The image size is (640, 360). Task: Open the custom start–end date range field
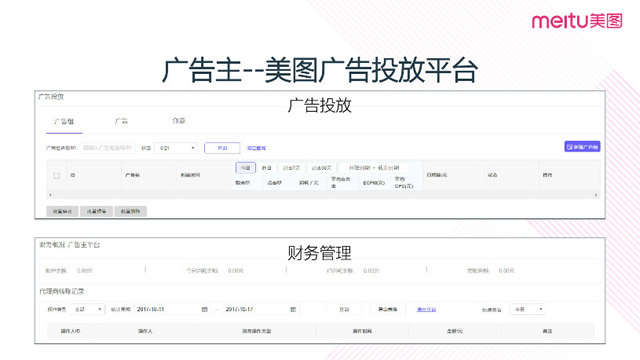click(x=374, y=168)
